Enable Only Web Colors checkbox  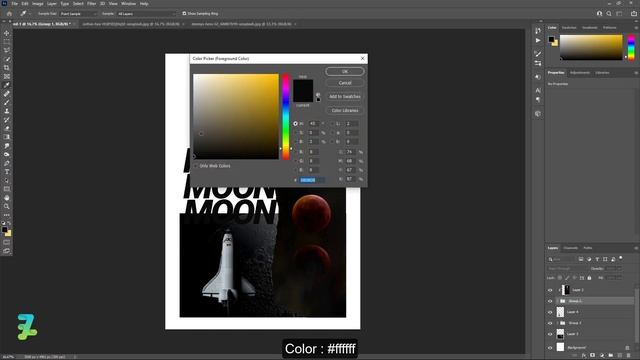[x=196, y=166]
